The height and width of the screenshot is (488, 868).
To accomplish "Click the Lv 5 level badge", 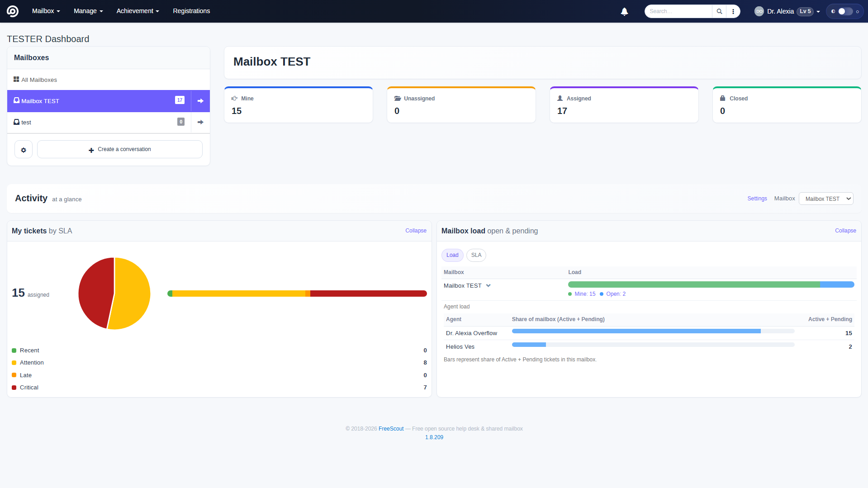I will click(805, 11).
